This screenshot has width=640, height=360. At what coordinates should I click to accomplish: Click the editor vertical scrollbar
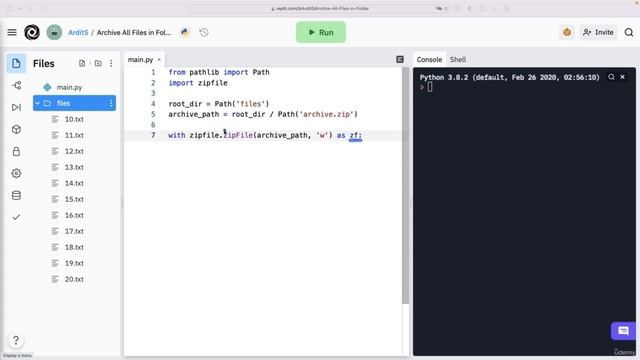pyautogui.click(x=405, y=186)
